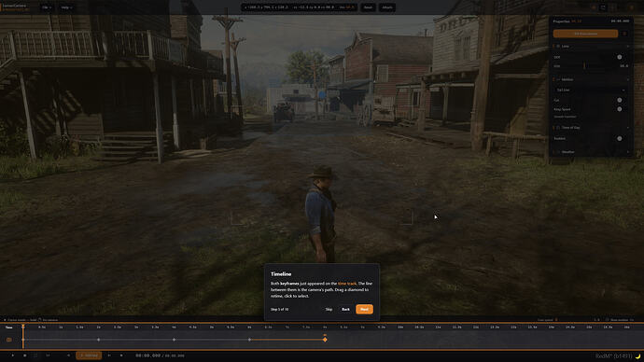Click the camera track icon on timeline
644x362 pixels.
click(9, 340)
